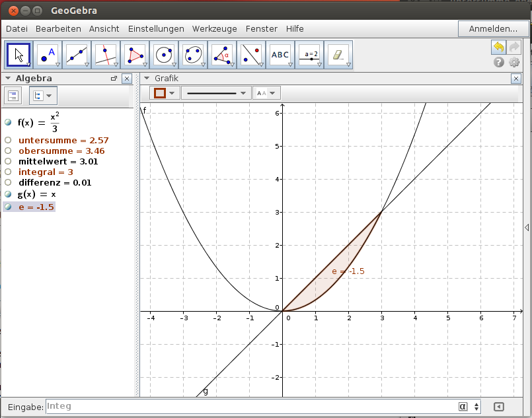This screenshot has height=418, width=532.
Task: Show the untersumme object
Action: pyautogui.click(x=8, y=140)
